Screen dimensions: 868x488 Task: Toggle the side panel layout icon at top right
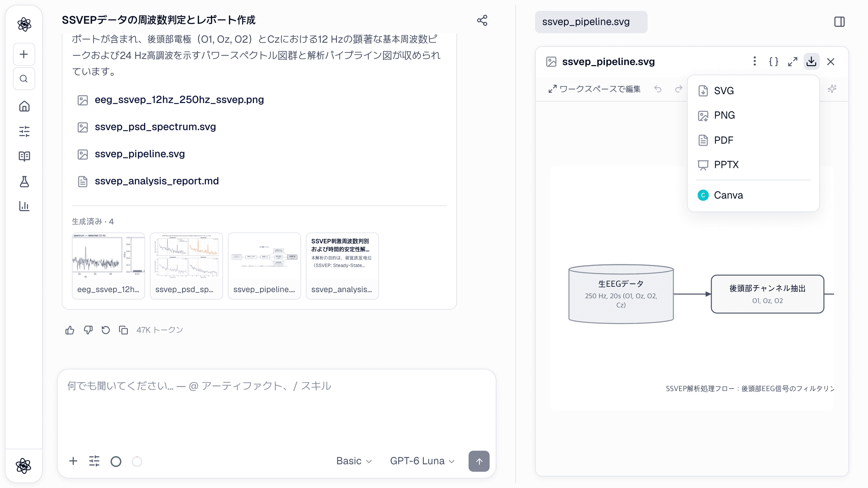[839, 22]
